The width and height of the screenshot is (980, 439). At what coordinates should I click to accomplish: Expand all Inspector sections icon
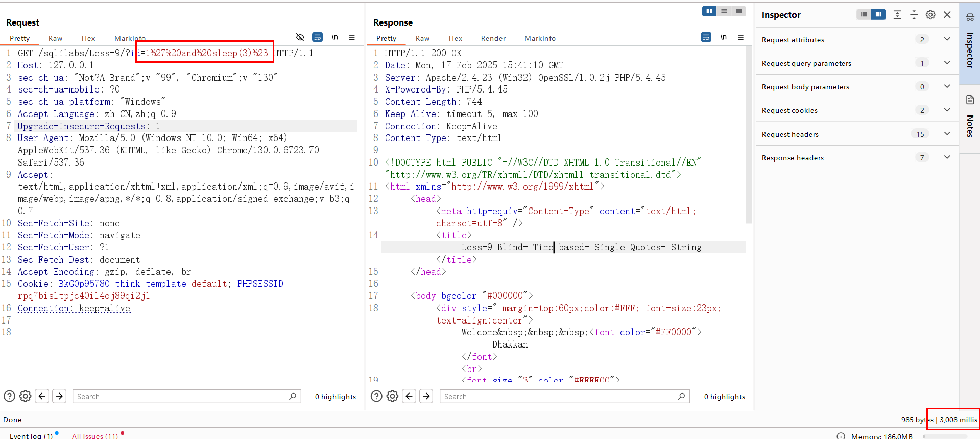pos(897,15)
